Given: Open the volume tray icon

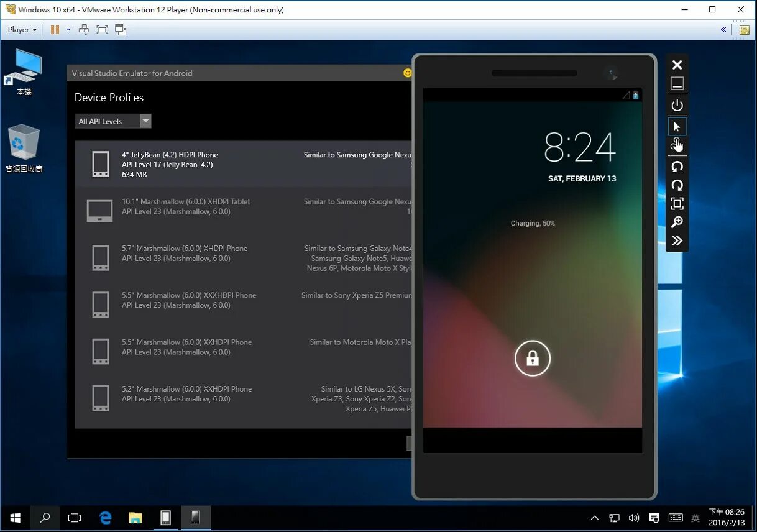Looking at the screenshot, I should tap(634, 518).
